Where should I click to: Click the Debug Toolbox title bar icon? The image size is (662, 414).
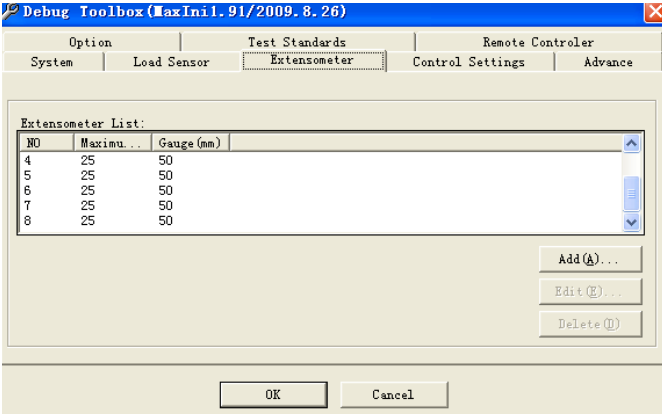tap(10, 12)
